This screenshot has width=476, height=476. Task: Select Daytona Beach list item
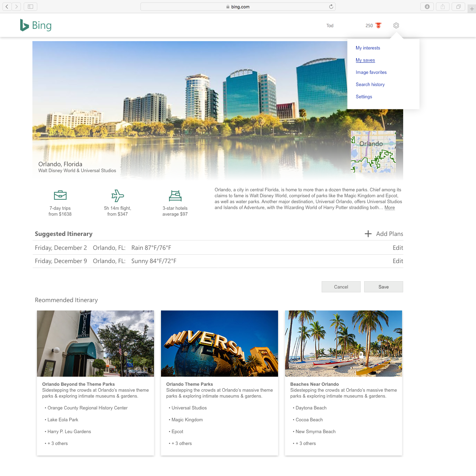[311, 408]
